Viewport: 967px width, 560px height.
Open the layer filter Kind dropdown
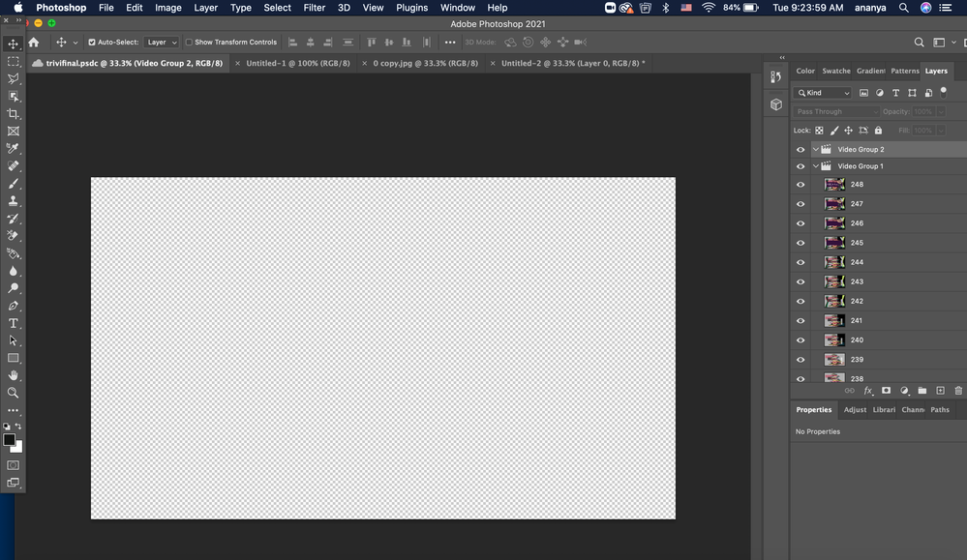point(821,92)
